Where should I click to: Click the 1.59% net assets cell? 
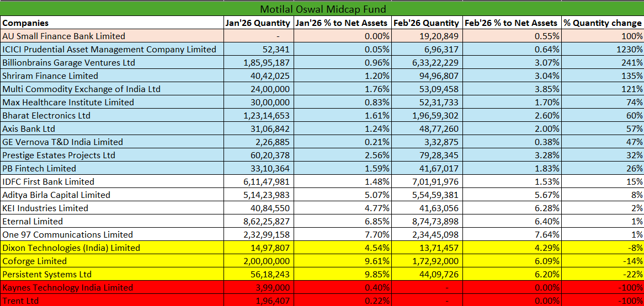click(343, 168)
